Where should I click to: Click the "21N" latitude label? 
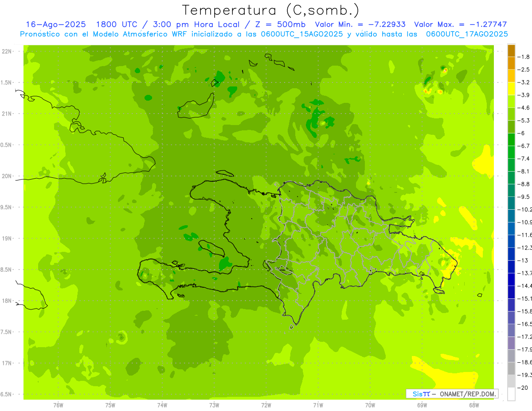click(7, 114)
